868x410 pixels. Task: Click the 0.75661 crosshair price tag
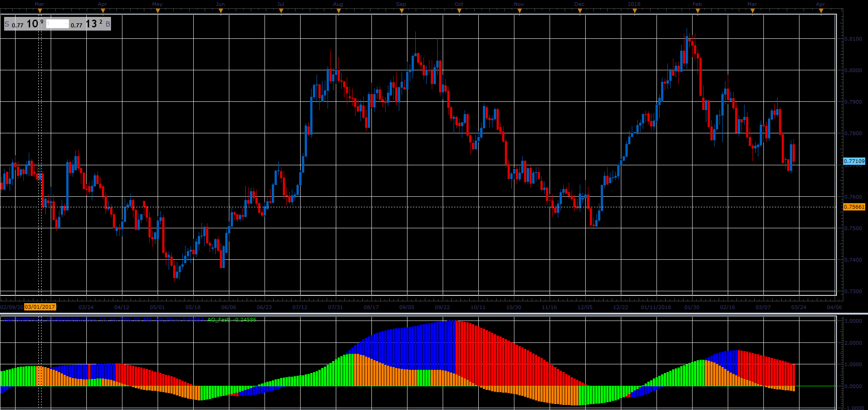854,207
